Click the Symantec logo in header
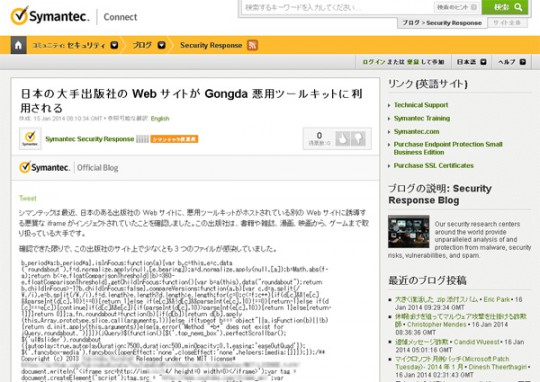The height and width of the screenshot is (382, 540). tap(50, 16)
